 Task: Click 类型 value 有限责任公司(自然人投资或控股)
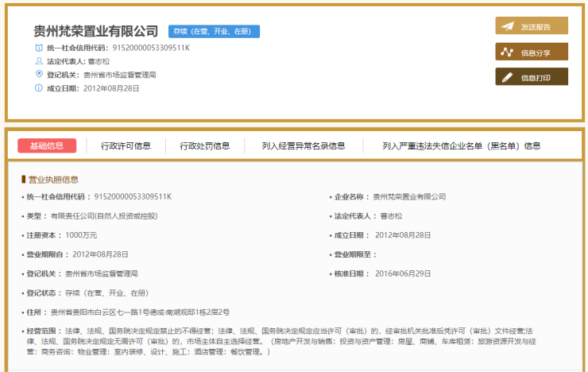104,216
